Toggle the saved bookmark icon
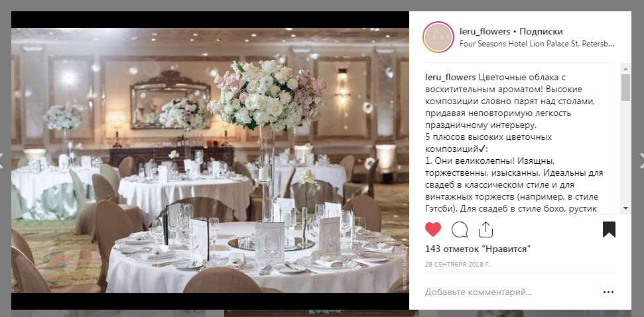The image size is (644, 317). (x=609, y=229)
